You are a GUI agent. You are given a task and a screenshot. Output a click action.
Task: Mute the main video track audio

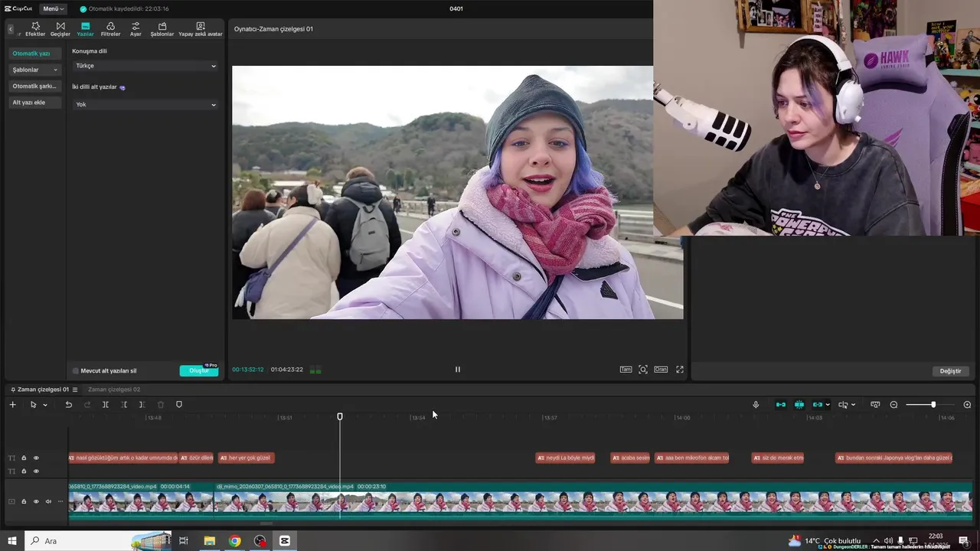(48, 501)
